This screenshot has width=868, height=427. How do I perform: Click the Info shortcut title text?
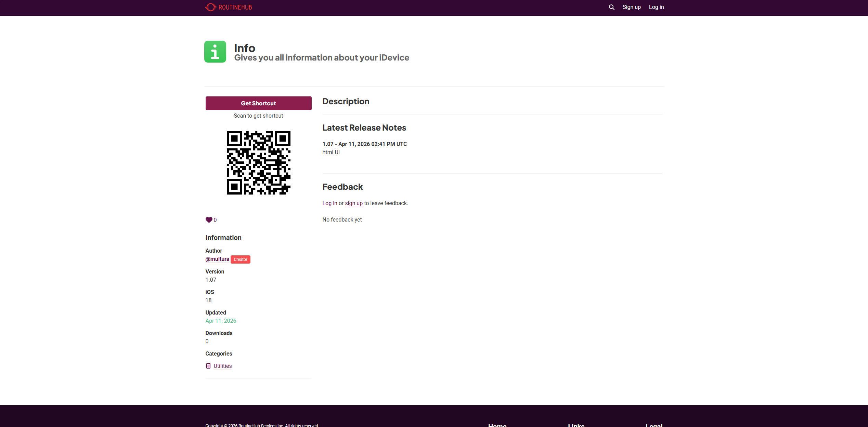pyautogui.click(x=245, y=48)
